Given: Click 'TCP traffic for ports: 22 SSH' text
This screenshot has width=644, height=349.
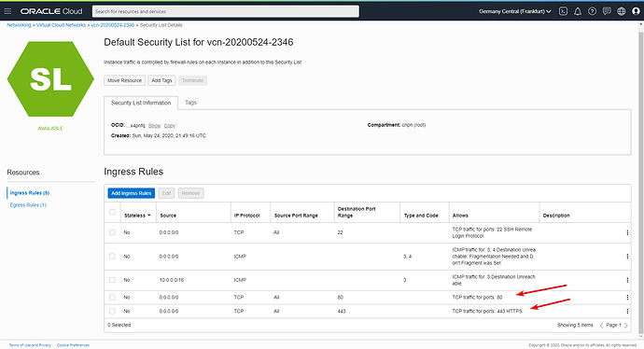Looking at the screenshot, I should (492, 232).
